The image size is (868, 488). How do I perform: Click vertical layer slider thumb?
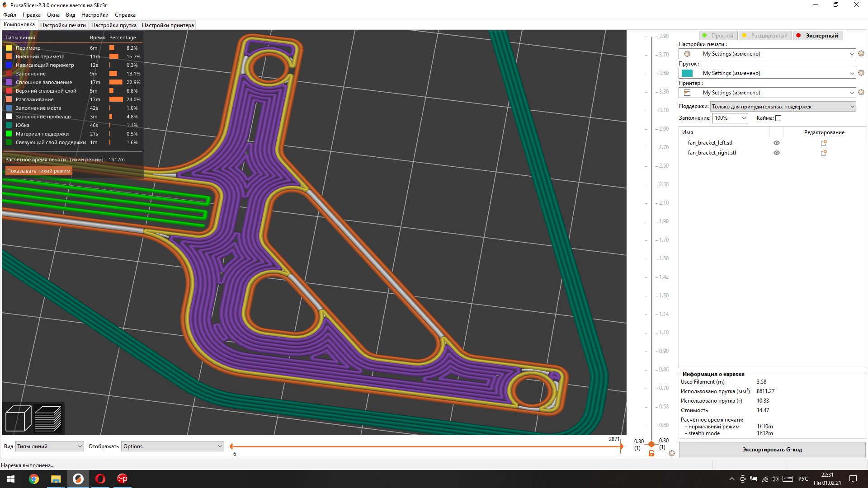click(x=651, y=444)
